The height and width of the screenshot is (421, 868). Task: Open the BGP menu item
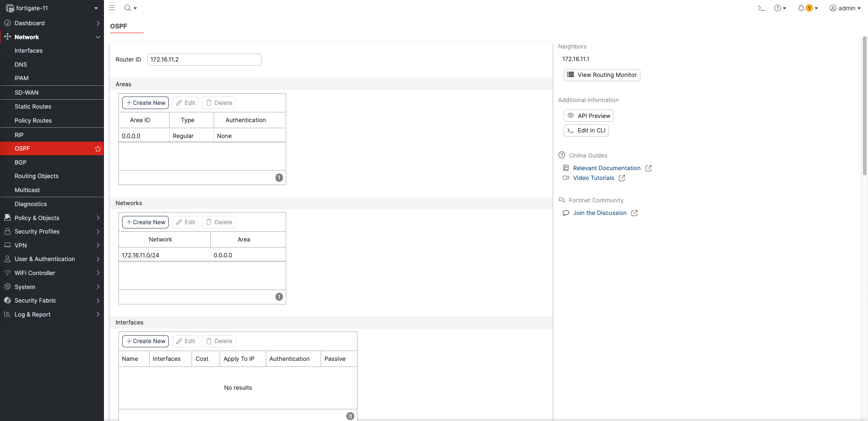pyautogui.click(x=21, y=162)
